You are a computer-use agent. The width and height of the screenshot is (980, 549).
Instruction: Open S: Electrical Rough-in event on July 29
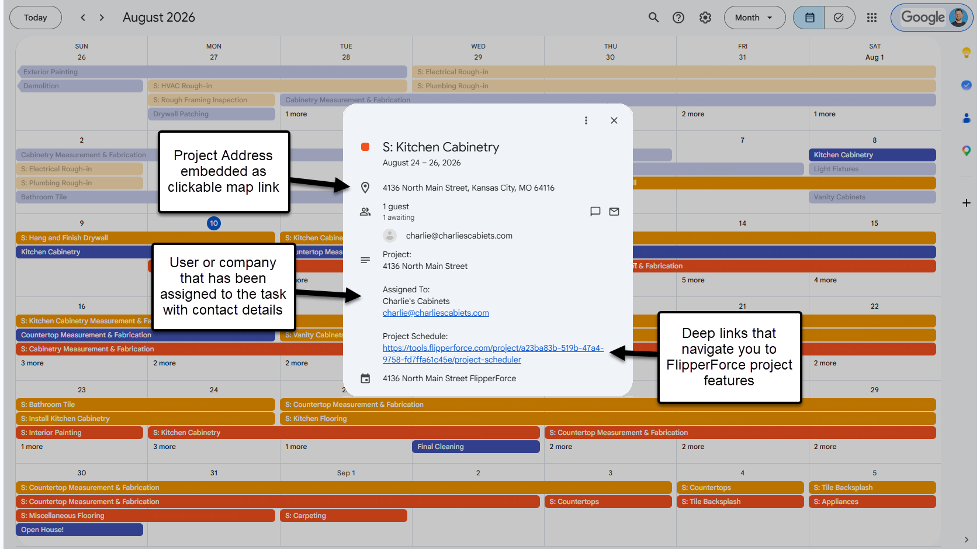coord(674,72)
